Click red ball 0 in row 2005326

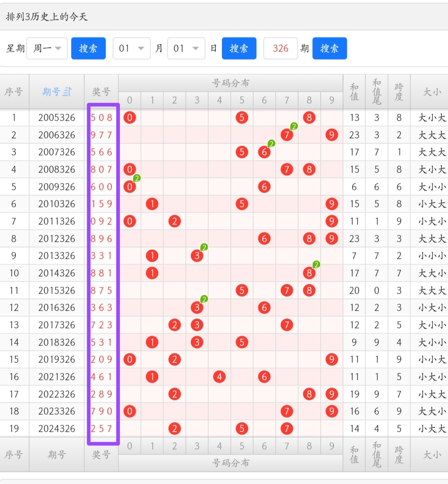click(x=130, y=118)
